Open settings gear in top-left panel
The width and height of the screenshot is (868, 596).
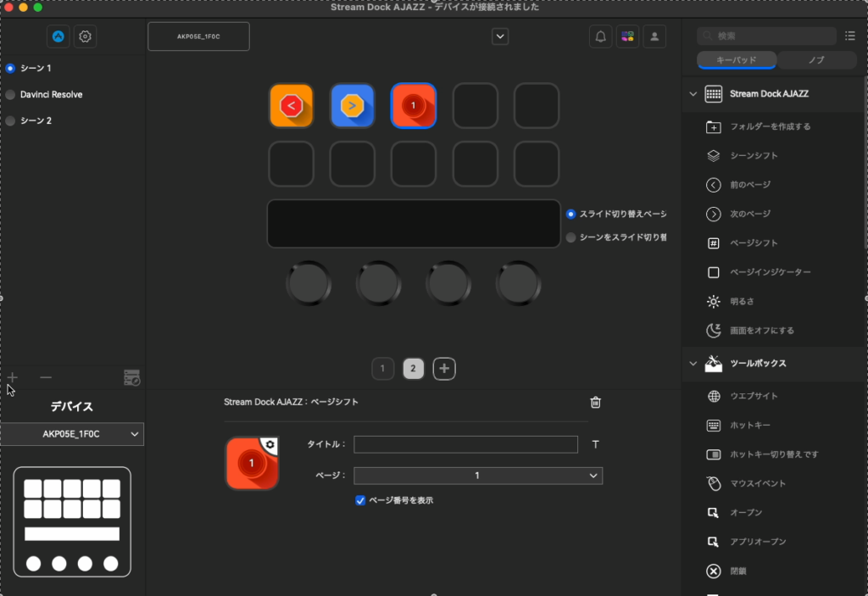85,36
